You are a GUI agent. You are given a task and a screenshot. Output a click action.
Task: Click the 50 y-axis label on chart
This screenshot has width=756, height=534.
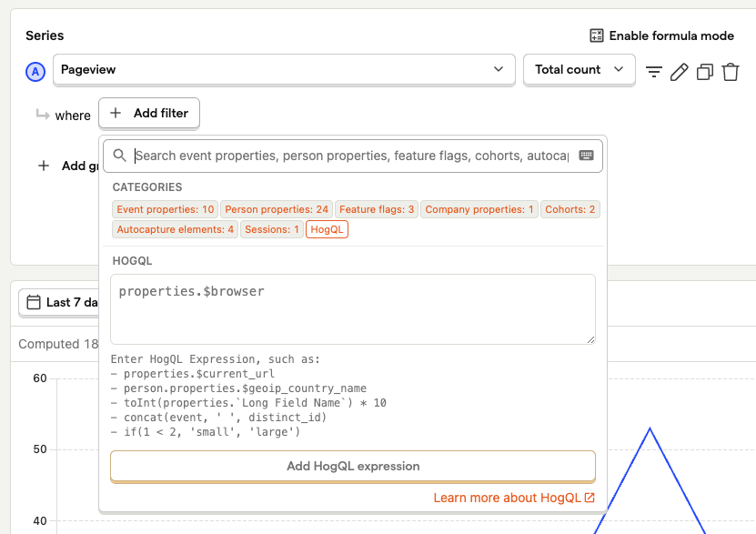(40, 449)
